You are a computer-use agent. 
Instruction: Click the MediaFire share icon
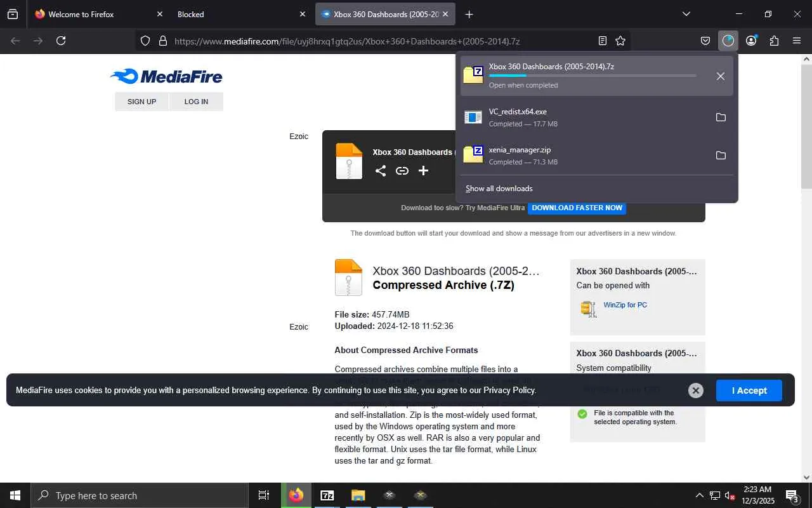(381, 170)
